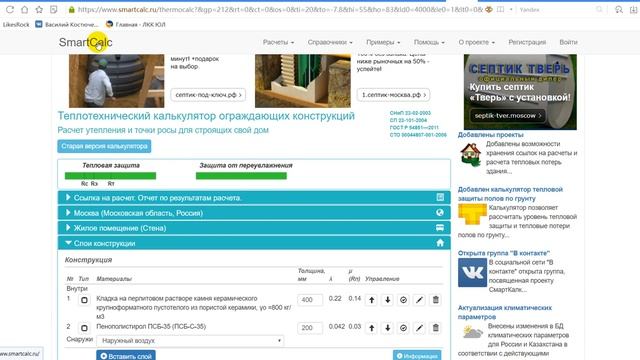Edit the 200 mm thickness field

point(310,328)
